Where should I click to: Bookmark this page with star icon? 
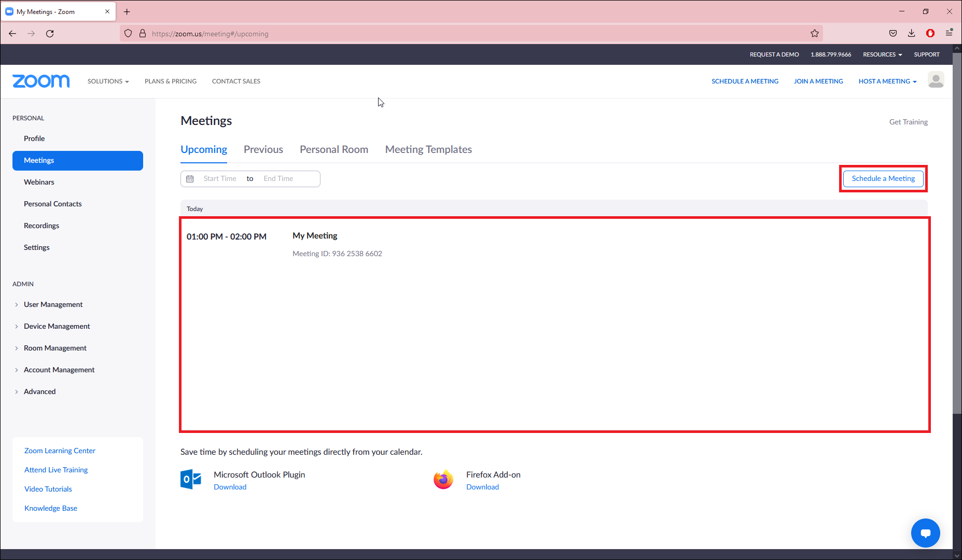pyautogui.click(x=815, y=34)
